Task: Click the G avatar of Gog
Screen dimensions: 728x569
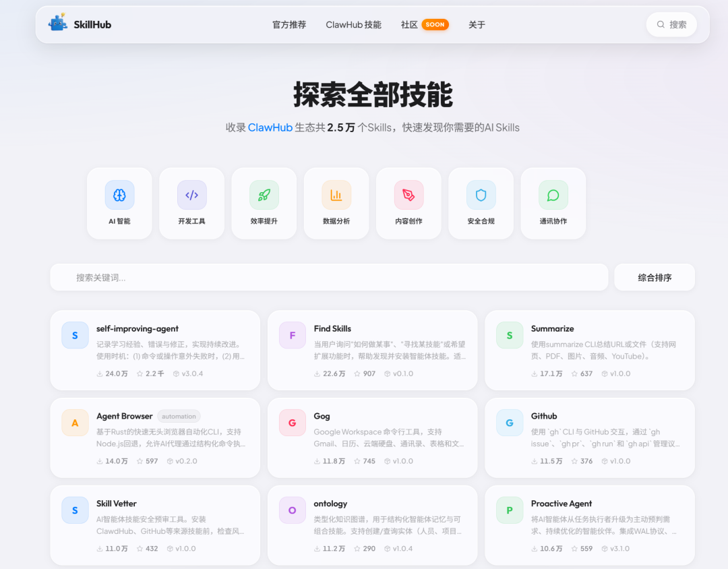Action: coord(293,423)
